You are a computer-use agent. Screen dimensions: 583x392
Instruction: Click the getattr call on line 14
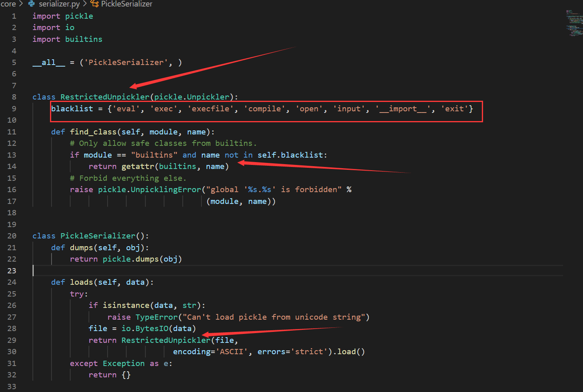[x=175, y=167]
